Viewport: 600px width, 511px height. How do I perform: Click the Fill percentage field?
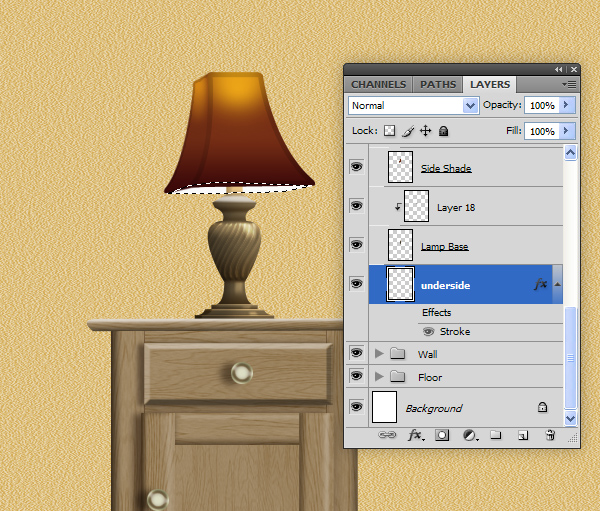[541, 131]
